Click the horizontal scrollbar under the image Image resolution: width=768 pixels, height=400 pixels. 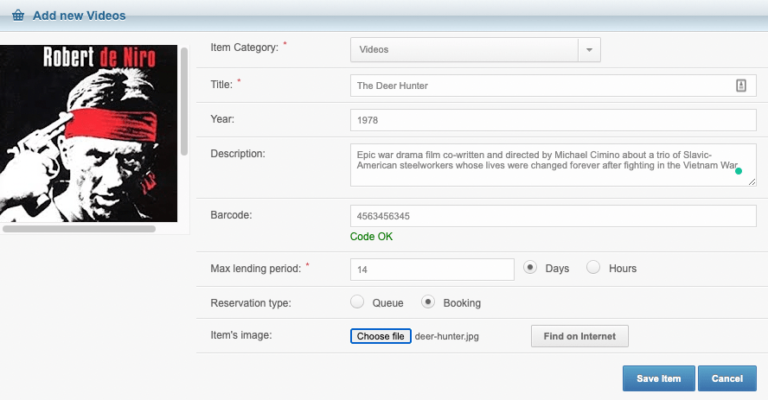coord(79,229)
